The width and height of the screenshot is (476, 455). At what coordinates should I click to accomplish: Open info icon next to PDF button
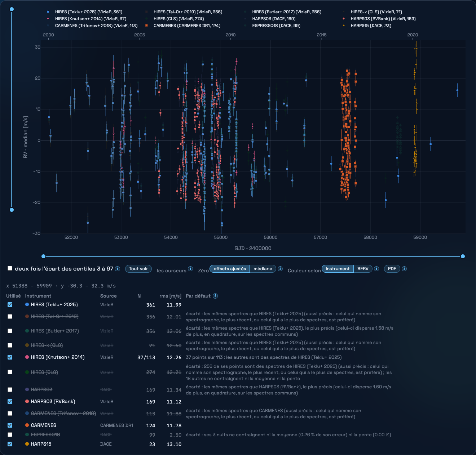point(404,269)
